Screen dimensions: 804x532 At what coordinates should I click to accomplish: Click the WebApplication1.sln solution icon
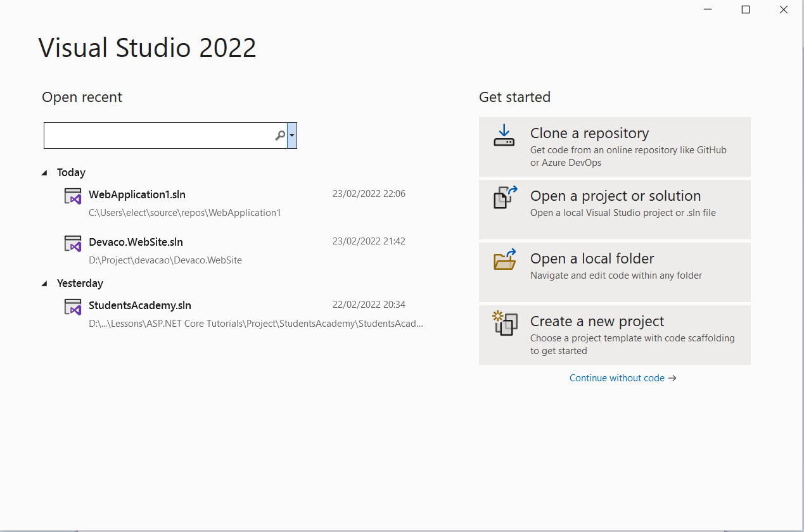73,196
